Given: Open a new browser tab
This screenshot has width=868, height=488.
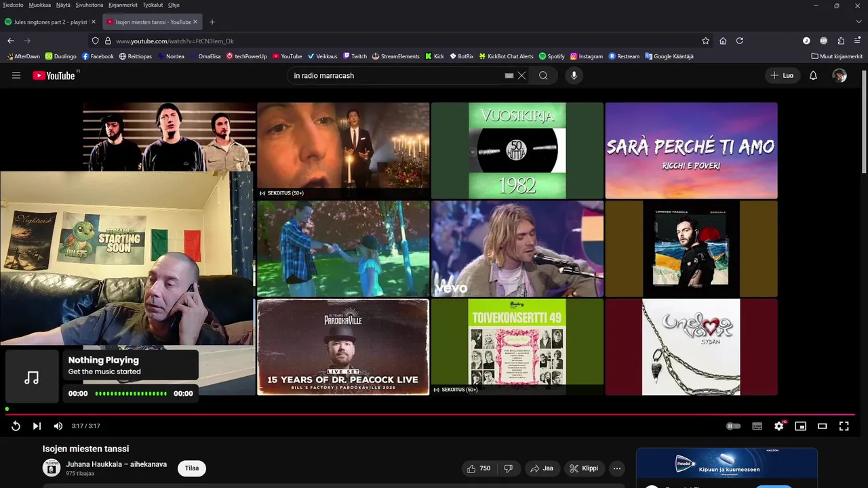Looking at the screenshot, I should click(212, 22).
